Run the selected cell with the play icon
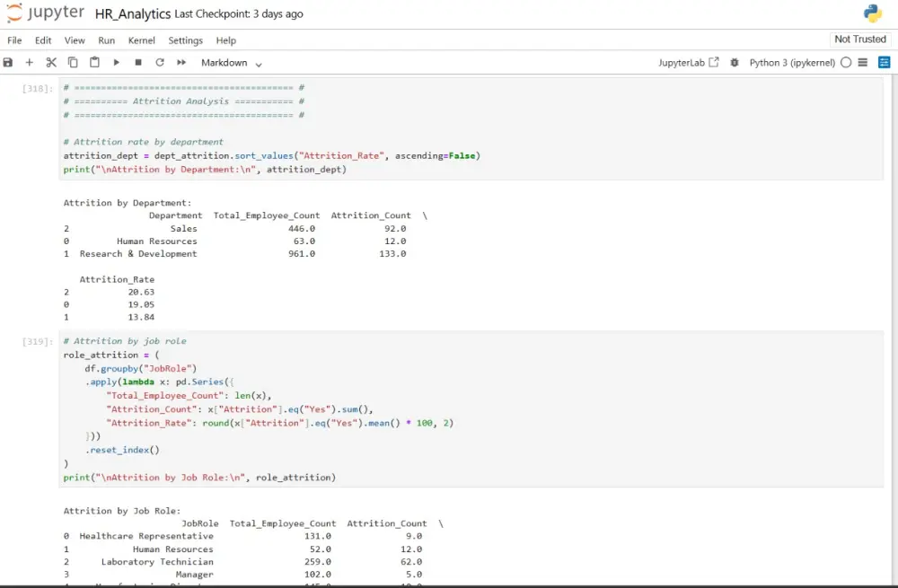 click(x=116, y=62)
